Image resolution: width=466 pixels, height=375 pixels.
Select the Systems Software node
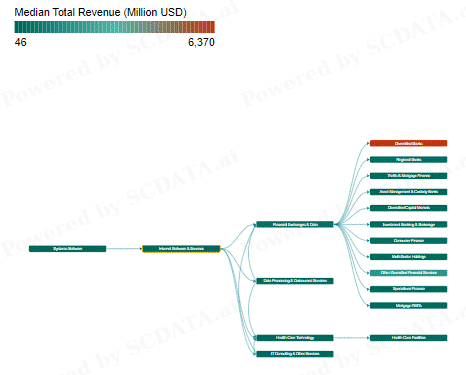click(x=68, y=249)
